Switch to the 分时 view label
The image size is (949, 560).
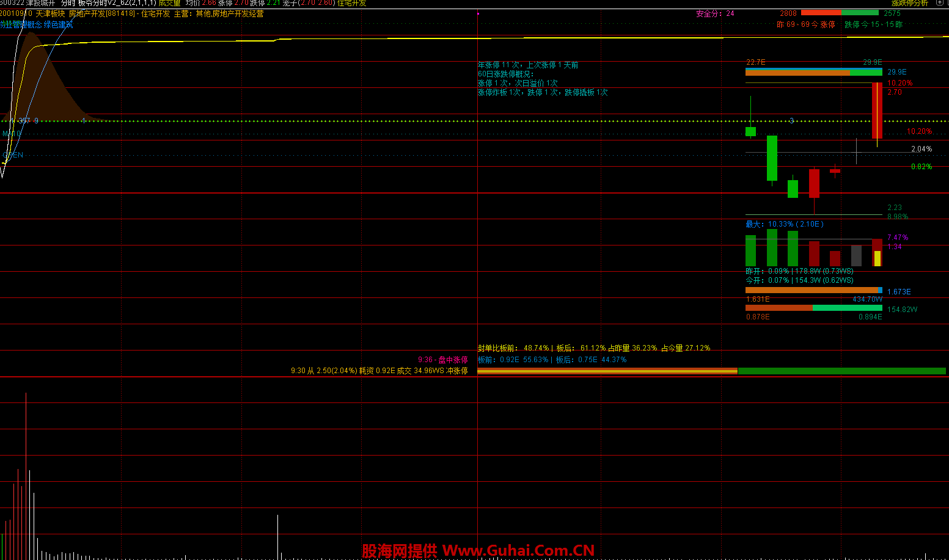point(68,3)
